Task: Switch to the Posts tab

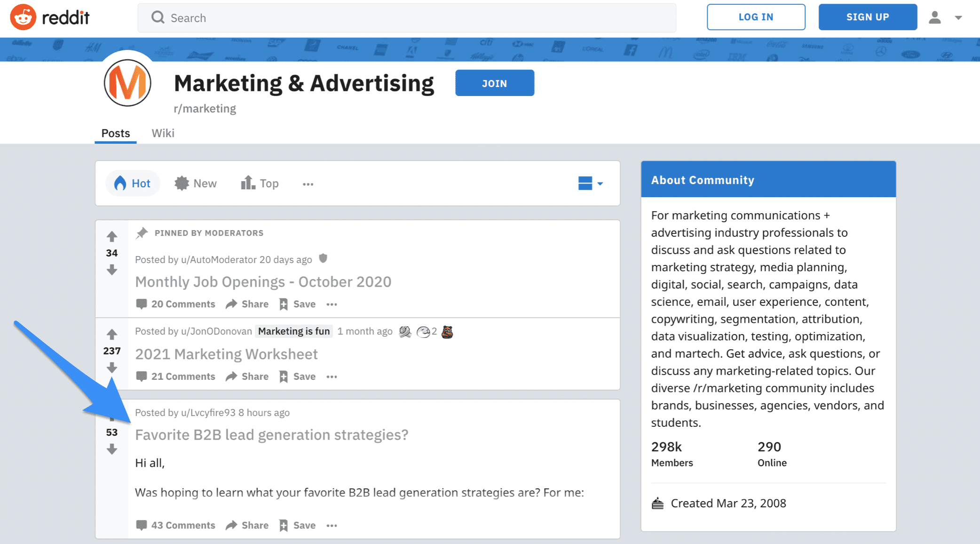Action: (116, 133)
